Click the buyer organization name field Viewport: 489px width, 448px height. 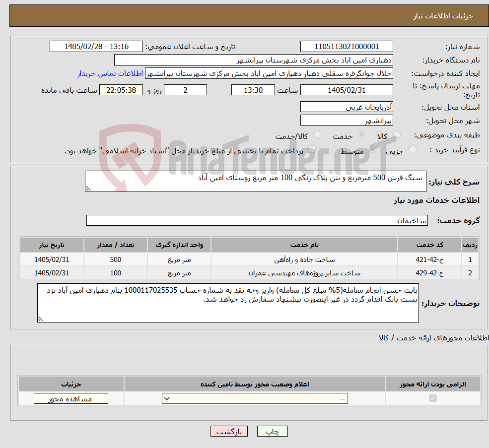[254, 60]
